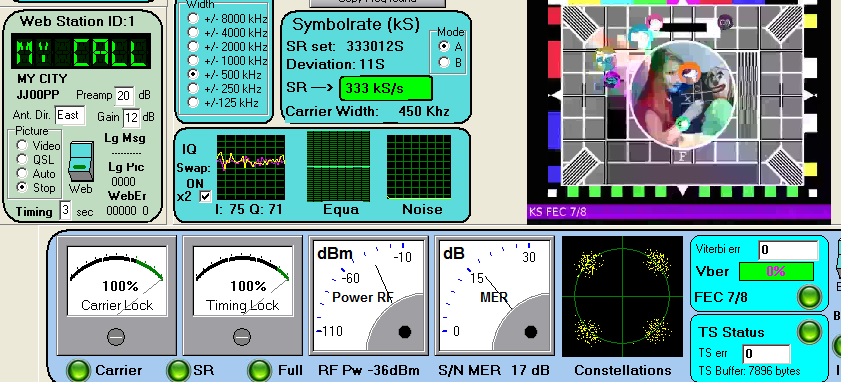Select the +/- 250 kHz width option
Screen dimensions: 848x389
click(x=193, y=88)
